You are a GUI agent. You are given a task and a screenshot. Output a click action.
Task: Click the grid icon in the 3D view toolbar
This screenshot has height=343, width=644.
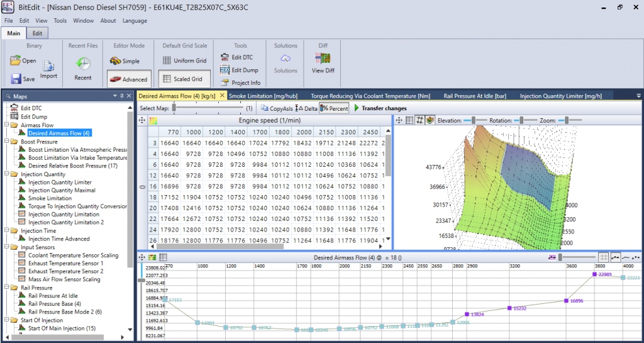409,120
